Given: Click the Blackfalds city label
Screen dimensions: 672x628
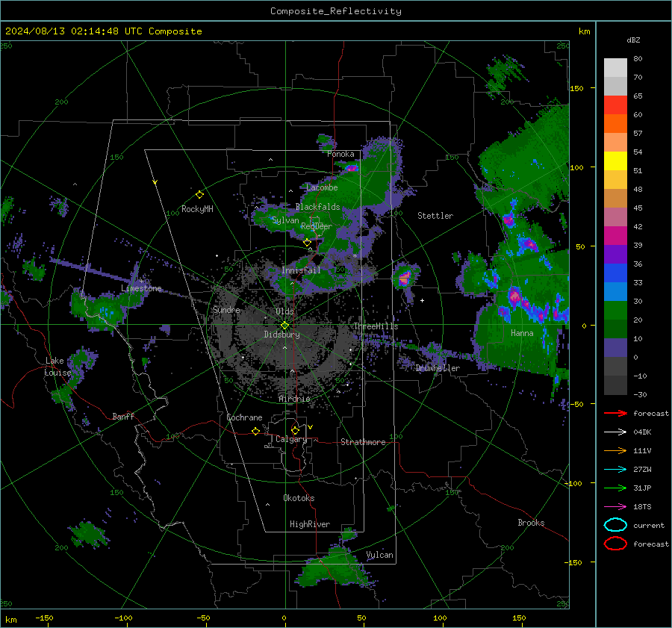Looking at the screenshot, I should [317, 207].
